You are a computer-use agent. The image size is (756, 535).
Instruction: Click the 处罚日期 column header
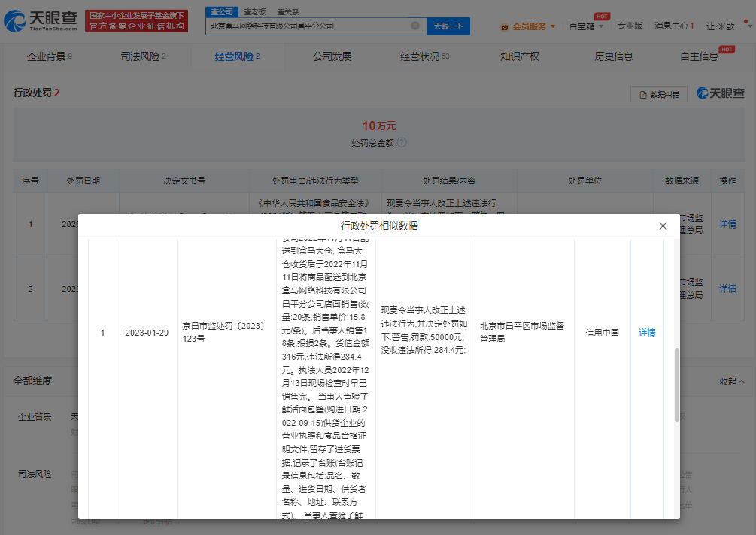point(83,181)
